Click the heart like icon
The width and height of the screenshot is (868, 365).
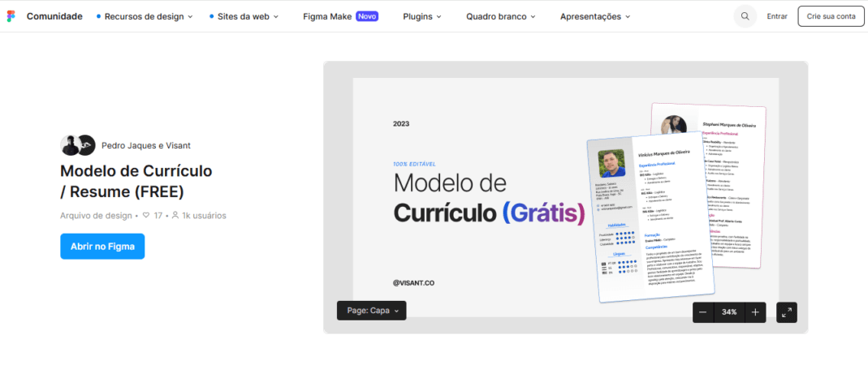(146, 215)
